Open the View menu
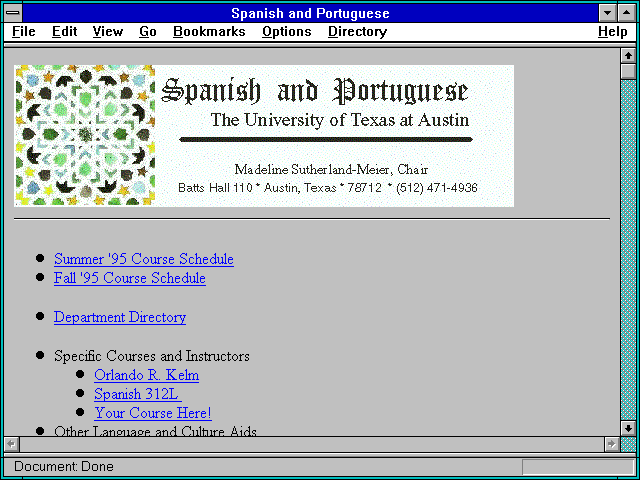Viewport: 640px width, 480px height. click(x=108, y=32)
